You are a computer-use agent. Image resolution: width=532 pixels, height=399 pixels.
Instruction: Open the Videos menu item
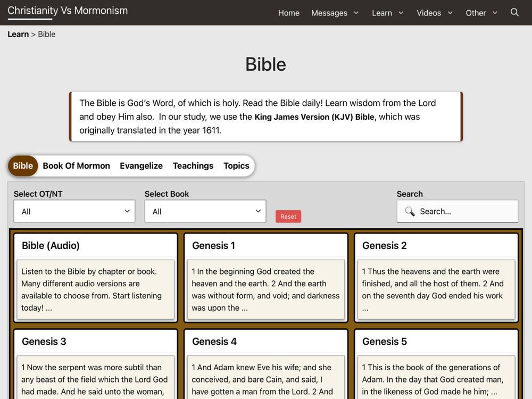point(428,13)
